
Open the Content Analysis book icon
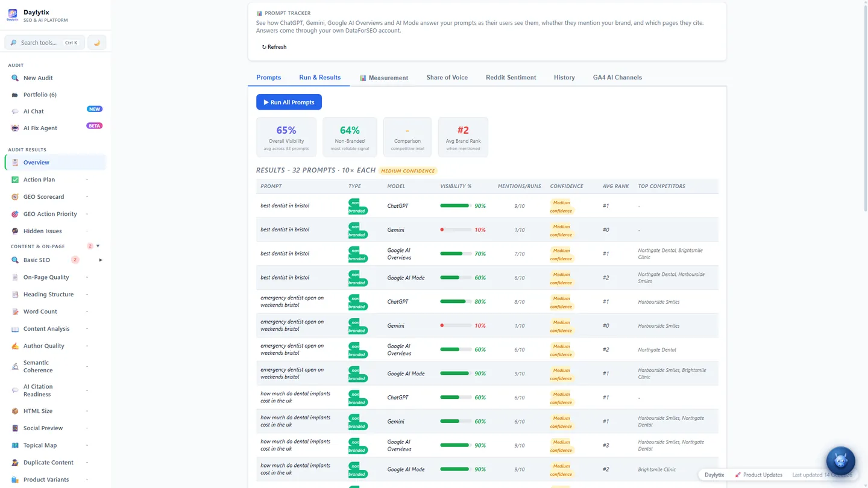coord(15,329)
